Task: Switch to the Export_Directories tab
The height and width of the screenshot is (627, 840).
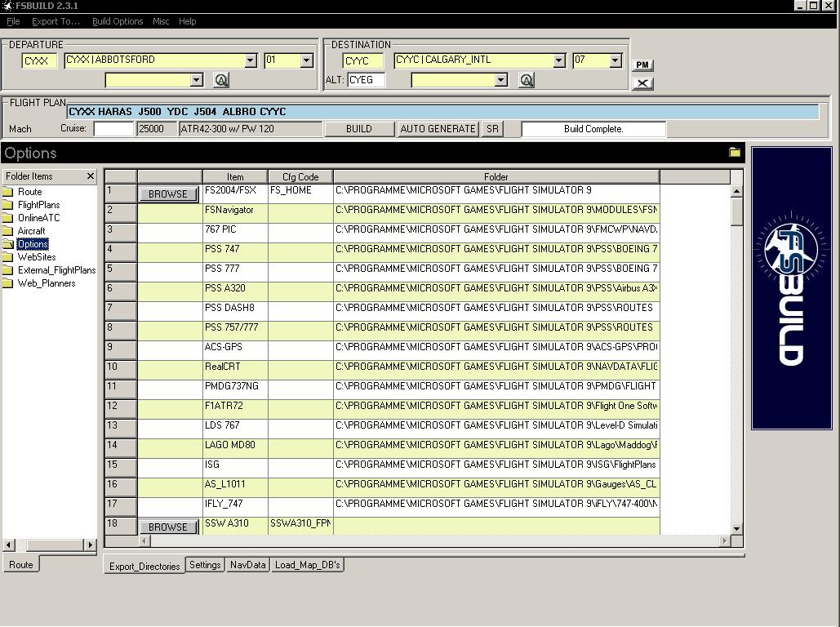Action: [144, 566]
